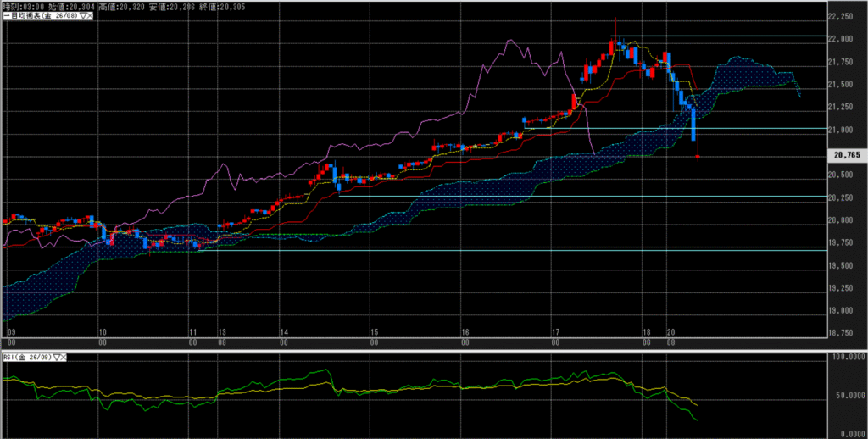
Task: Select the 一目均衡表(金 26/08) indicator label
Action: (41, 17)
